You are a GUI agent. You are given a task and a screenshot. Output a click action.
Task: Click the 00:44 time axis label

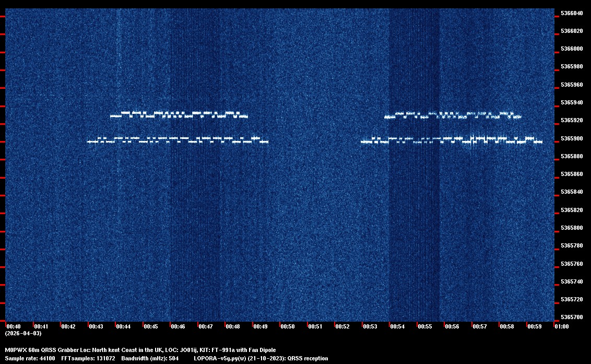coord(123,326)
